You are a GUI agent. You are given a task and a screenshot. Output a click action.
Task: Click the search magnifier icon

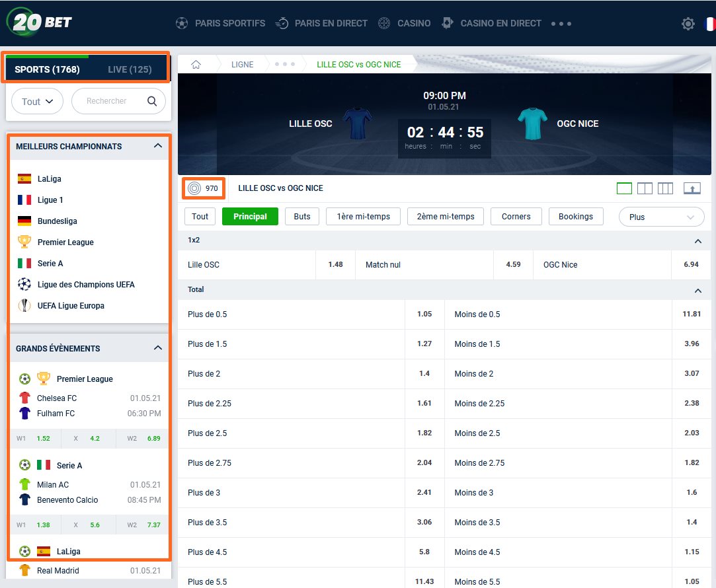point(152,101)
